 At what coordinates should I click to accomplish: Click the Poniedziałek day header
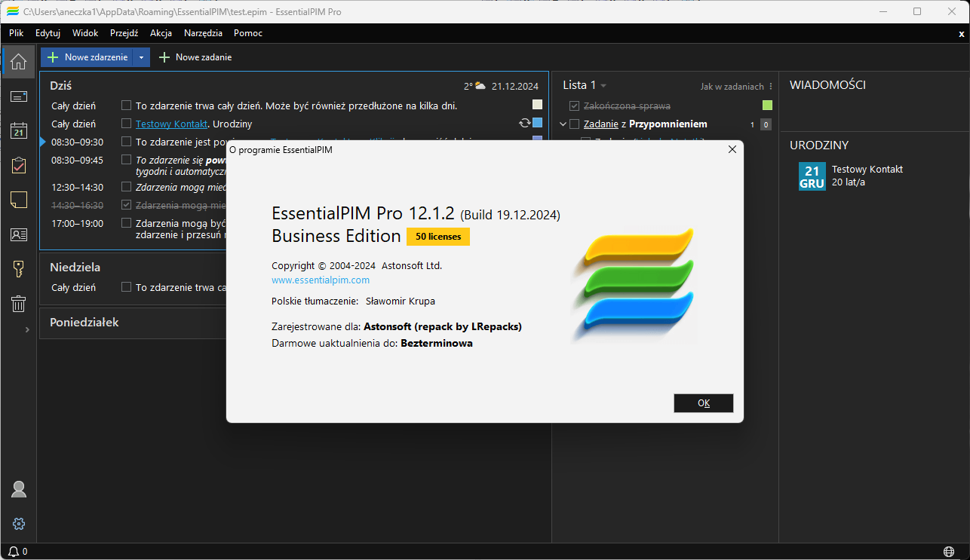tap(84, 322)
